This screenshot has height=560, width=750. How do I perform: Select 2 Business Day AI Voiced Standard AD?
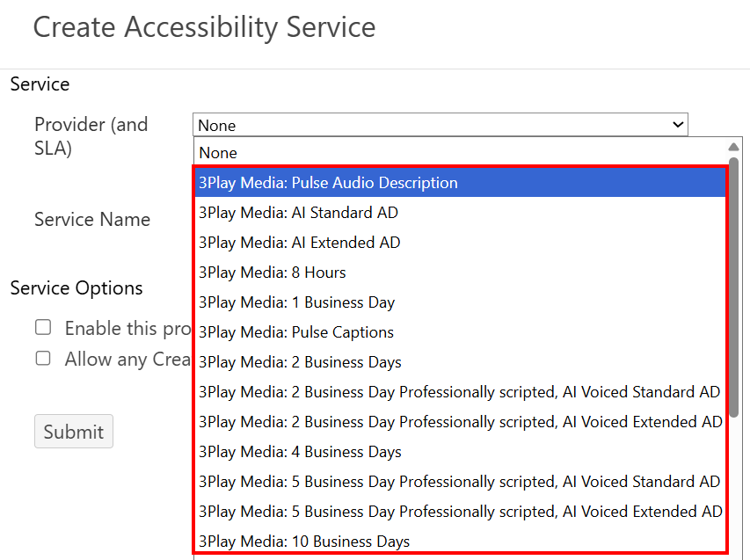[460, 392]
